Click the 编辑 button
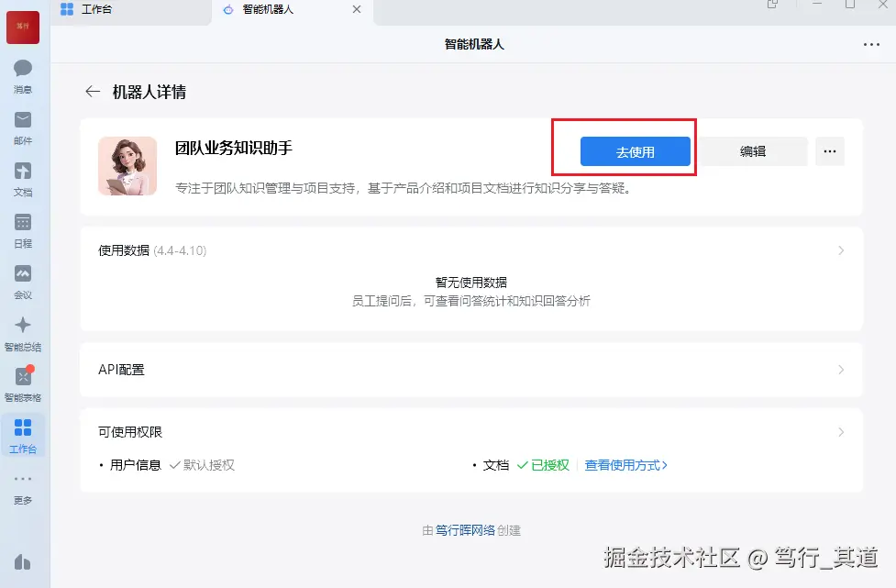The width and height of the screenshot is (896, 588). pos(754,150)
